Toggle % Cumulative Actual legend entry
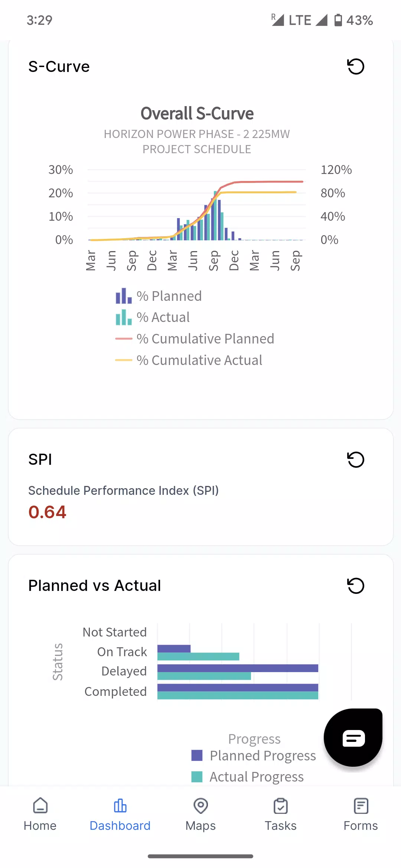Image resolution: width=401 pixels, height=868 pixels. point(189,360)
